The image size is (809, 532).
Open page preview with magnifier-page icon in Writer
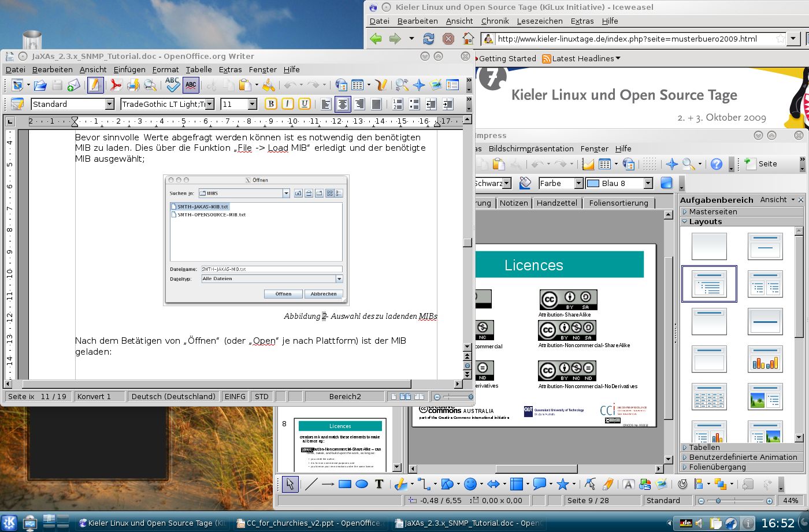pos(151,85)
